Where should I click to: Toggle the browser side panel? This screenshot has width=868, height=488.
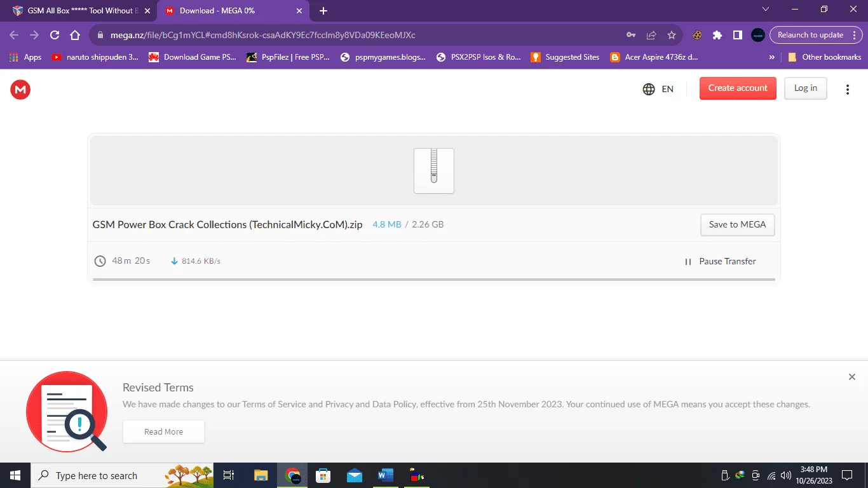tap(738, 35)
